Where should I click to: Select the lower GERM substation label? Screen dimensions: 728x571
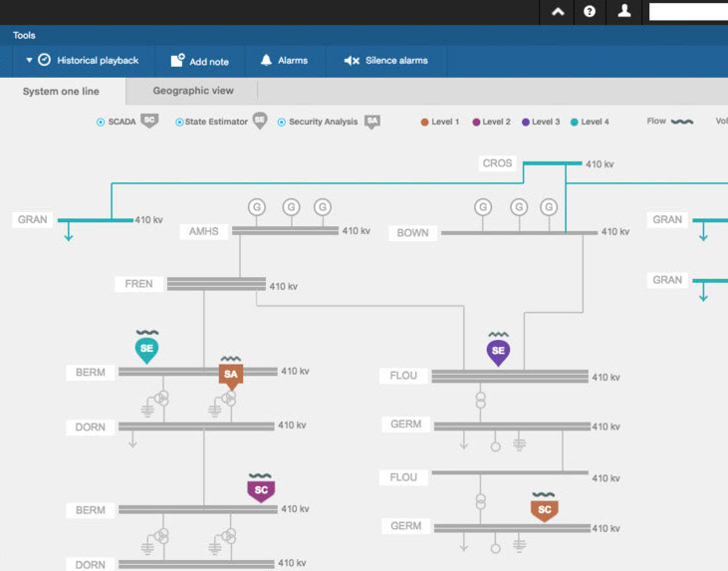click(x=405, y=526)
